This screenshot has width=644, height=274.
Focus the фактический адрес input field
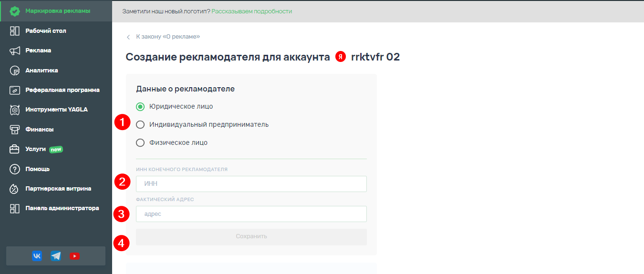point(251,214)
